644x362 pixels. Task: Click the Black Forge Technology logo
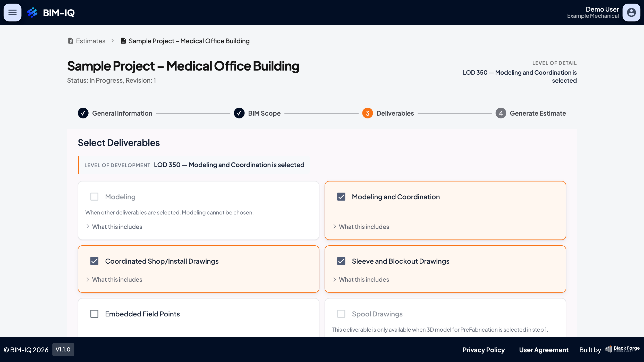tap(622, 349)
